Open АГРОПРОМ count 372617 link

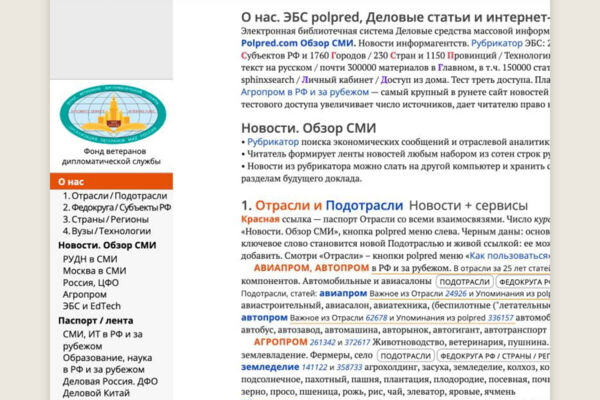(357, 342)
